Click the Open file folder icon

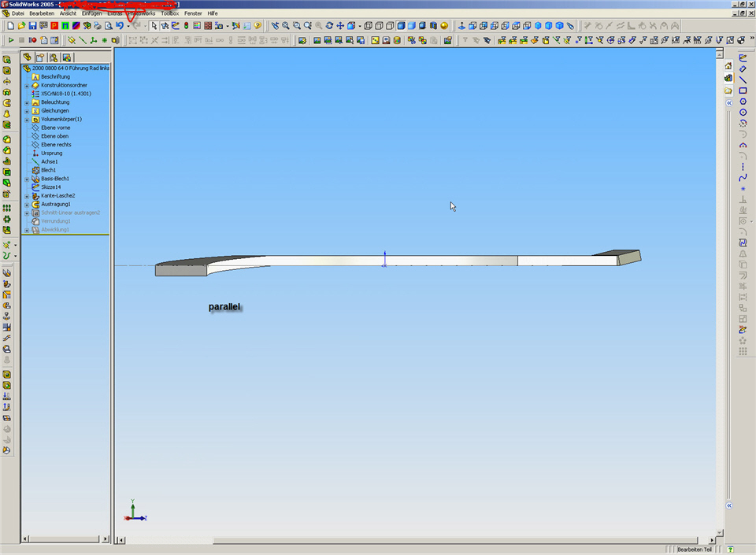click(x=22, y=26)
